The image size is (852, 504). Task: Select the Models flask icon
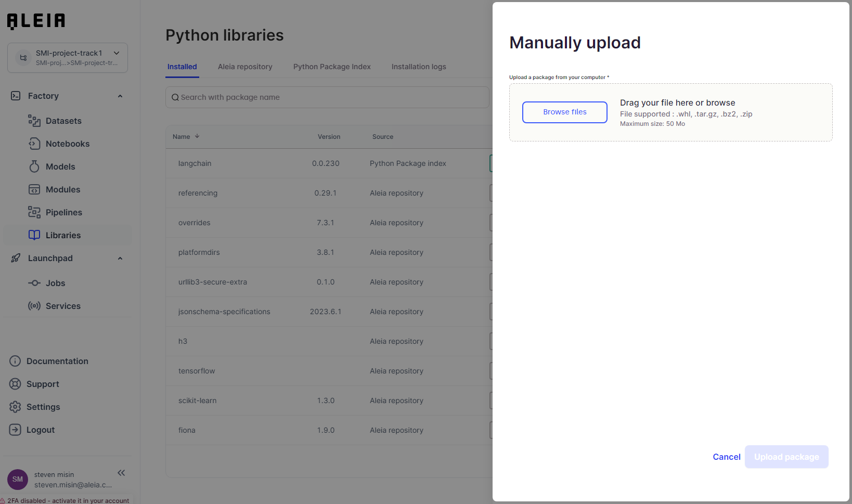tap(34, 166)
